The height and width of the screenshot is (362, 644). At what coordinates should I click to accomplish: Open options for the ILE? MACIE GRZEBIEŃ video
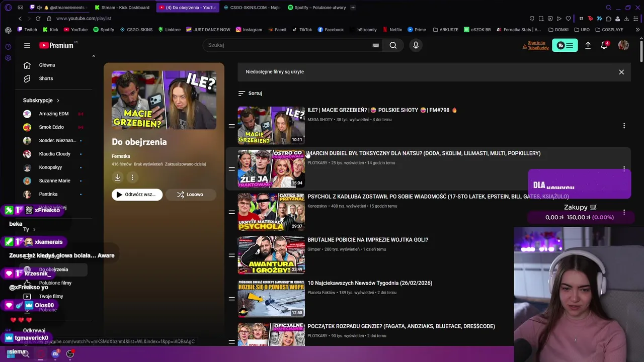pyautogui.click(x=624, y=126)
